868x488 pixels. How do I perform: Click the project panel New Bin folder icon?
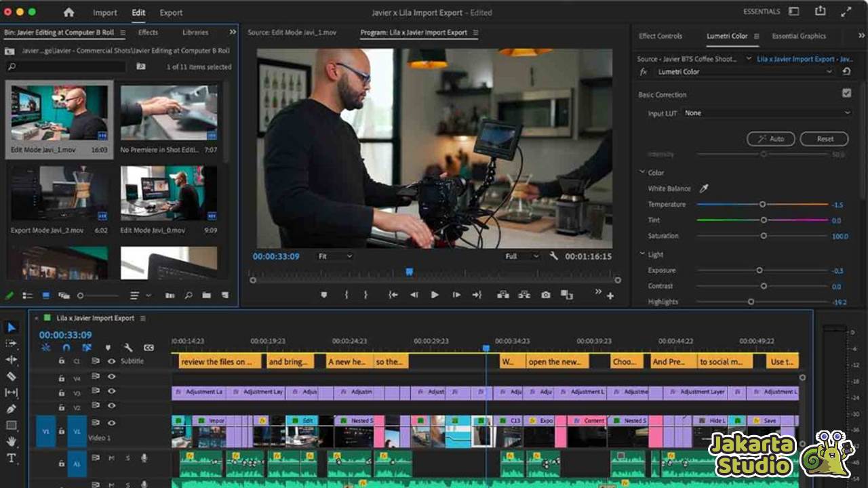click(x=206, y=296)
